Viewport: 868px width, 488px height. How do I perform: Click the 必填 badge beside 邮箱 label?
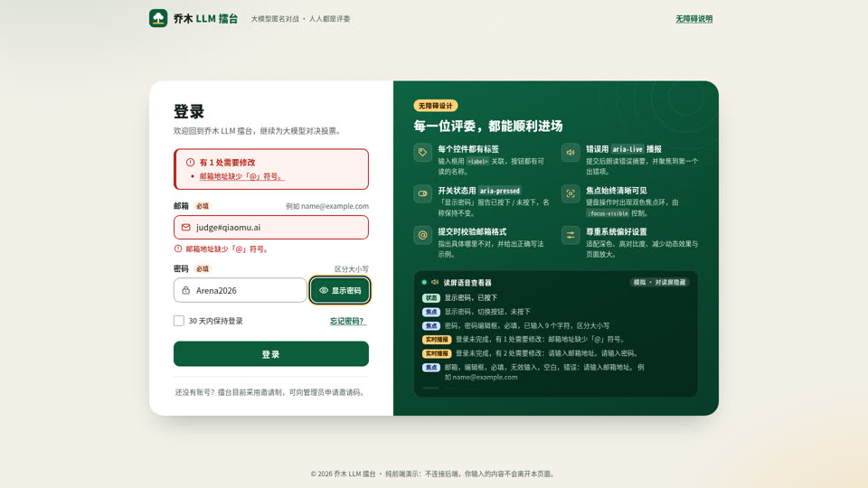tap(203, 206)
